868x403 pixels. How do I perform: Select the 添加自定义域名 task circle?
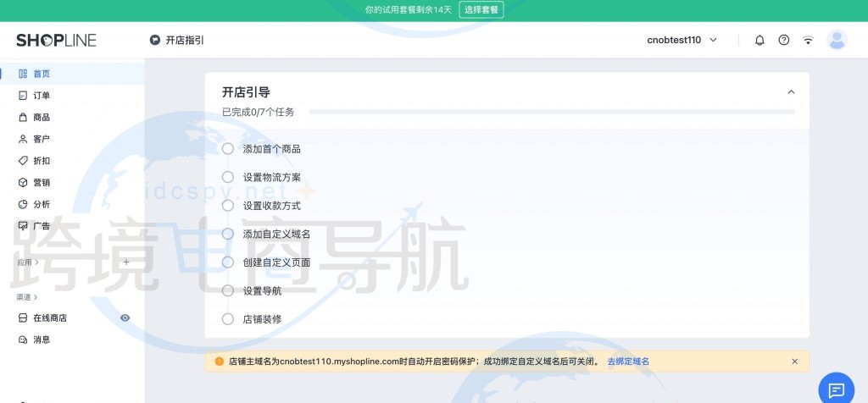click(227, 234)
